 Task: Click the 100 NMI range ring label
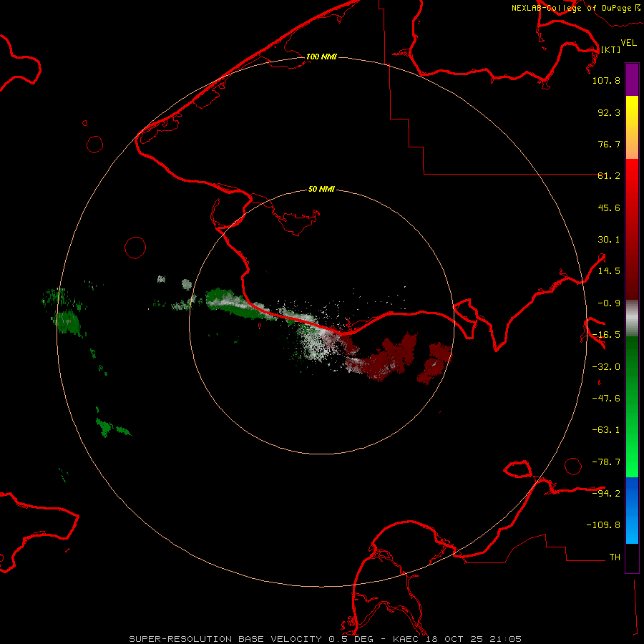click(321, 57)
